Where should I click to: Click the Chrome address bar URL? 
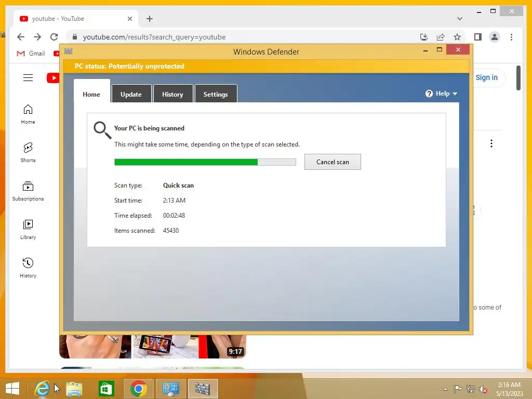[x=154, y=37]
